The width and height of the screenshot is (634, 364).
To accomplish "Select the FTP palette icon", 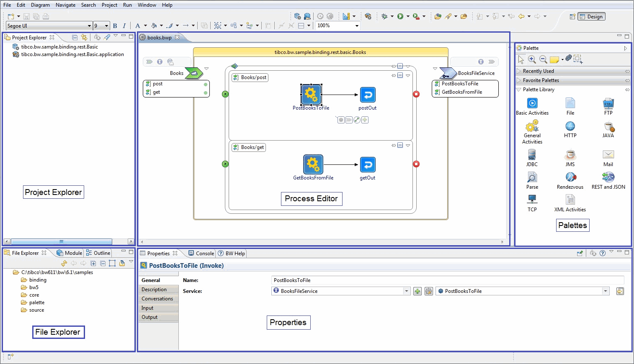I will coord(608,104).
